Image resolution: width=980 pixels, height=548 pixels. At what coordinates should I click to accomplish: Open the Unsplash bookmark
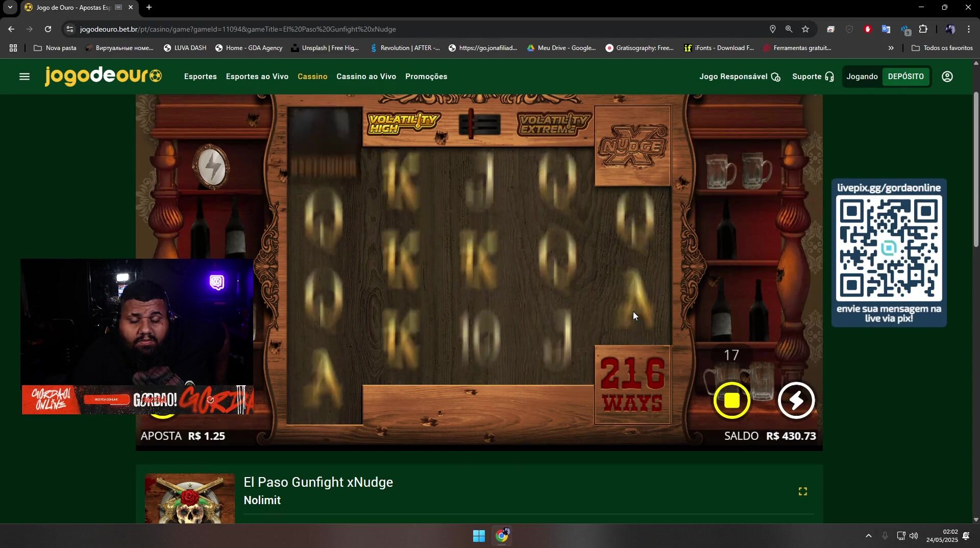coord(325,48)
